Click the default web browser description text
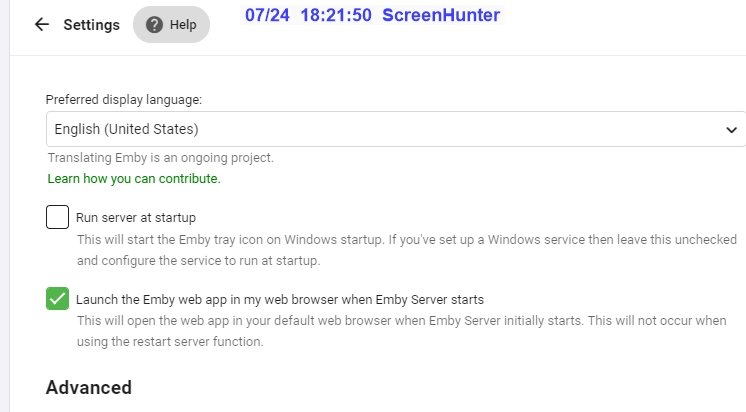746x412 pixels. [410, 332]
